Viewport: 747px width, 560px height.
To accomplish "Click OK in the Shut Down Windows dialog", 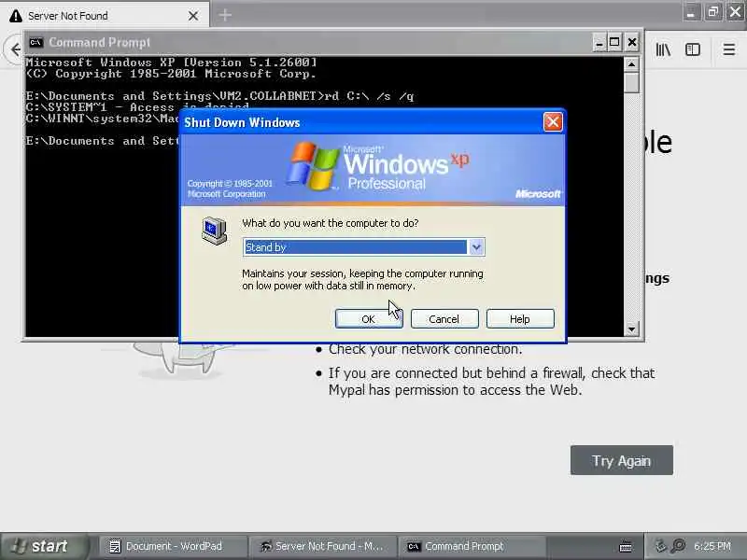I will [x=369, y=318].
